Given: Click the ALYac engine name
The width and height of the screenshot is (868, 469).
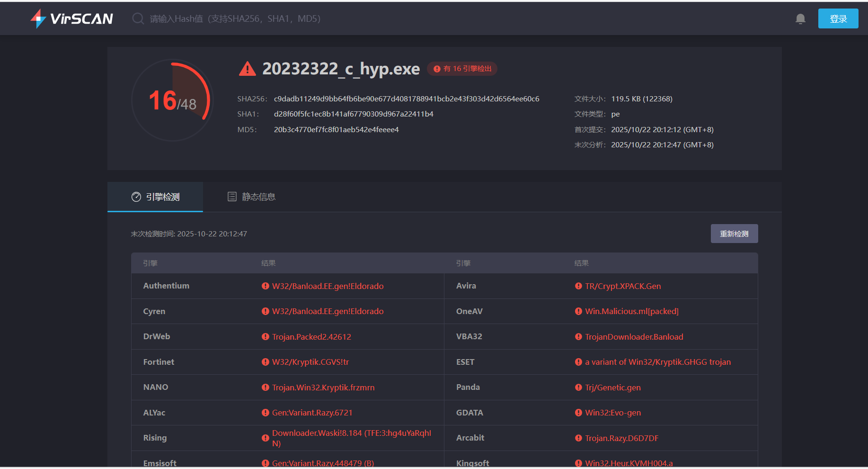Looking at the screenshot, I should tap(154, 413).
